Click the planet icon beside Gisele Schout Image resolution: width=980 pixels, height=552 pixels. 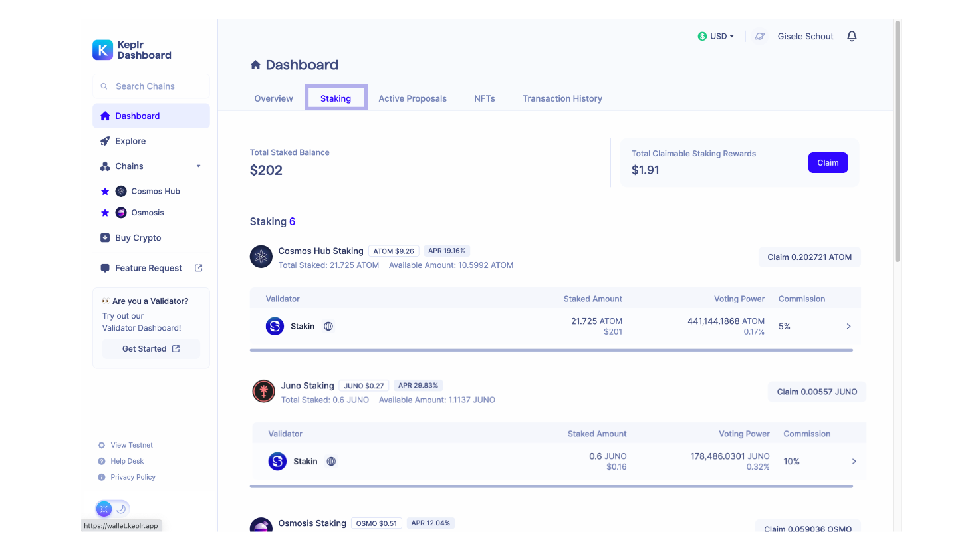point(760,36)
